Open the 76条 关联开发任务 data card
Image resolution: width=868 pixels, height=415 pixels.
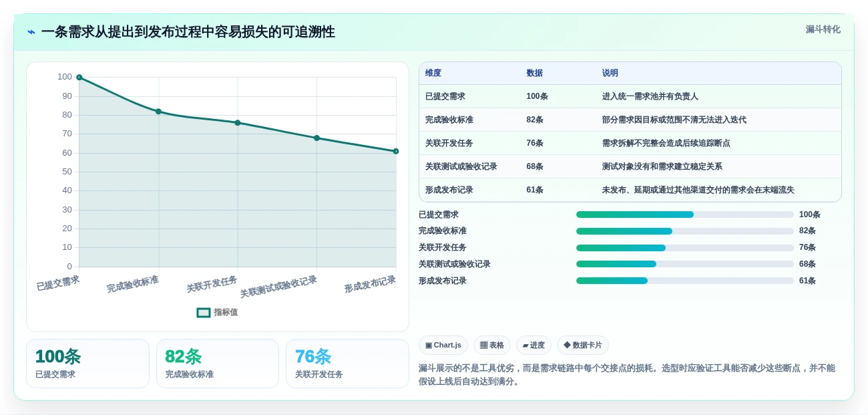[x=347, y=364]
